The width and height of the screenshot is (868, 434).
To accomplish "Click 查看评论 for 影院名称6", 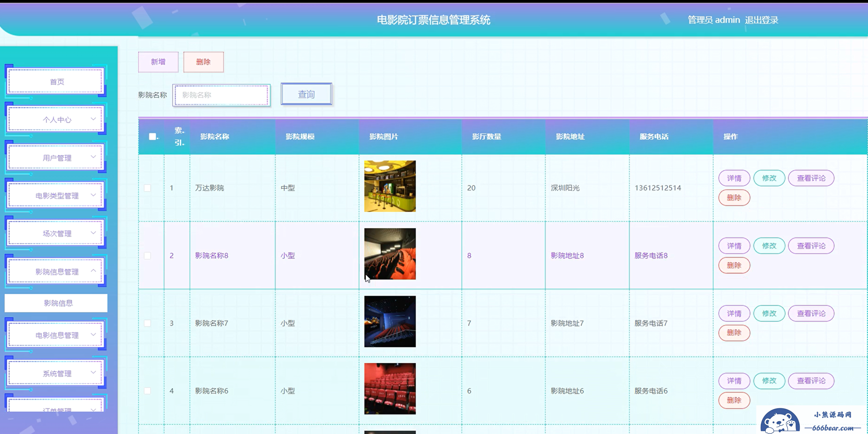I will click(x=811, y=381).
